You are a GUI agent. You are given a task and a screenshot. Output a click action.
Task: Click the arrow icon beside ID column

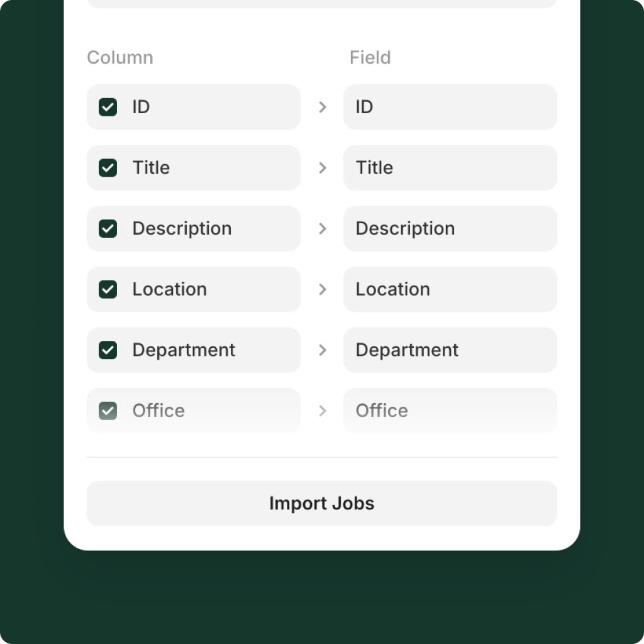[323, 107]
